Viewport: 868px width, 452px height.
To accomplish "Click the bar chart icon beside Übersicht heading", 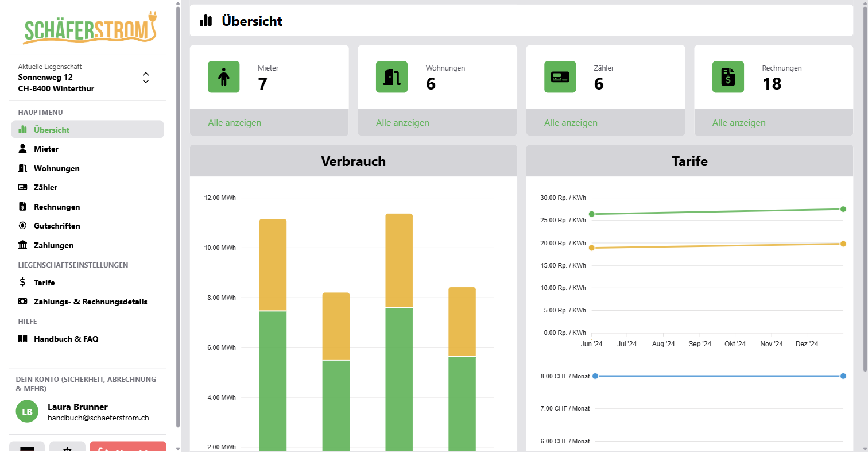I will [206, 21].
